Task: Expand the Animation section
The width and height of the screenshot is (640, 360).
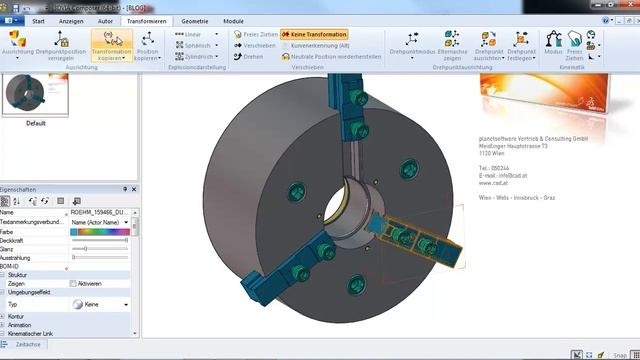Action: point(2,325)
